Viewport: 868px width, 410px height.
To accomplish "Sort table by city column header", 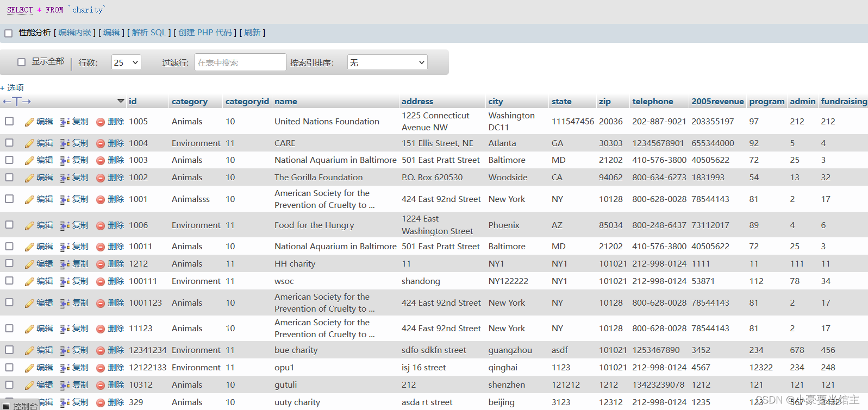I will 496,101.
